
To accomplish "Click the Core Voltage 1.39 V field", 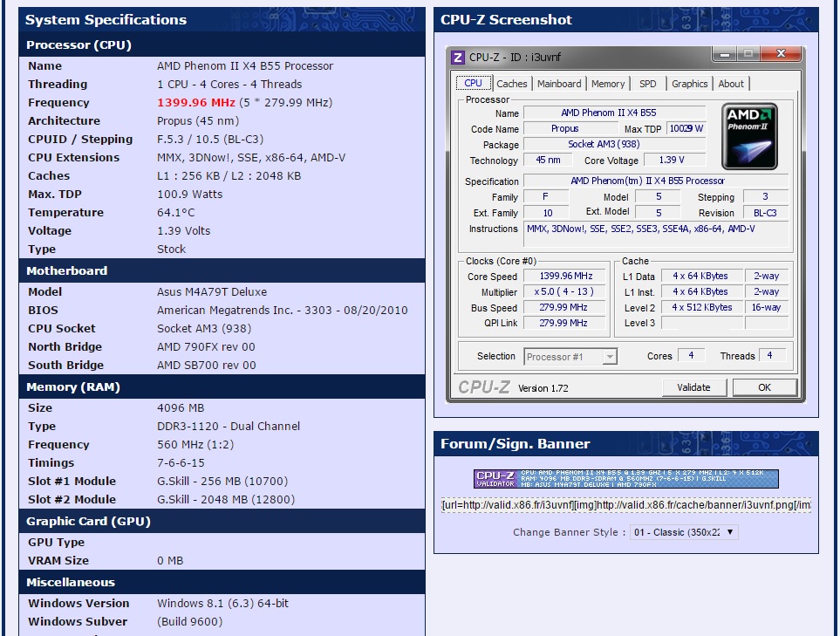I will coord(675,160).
